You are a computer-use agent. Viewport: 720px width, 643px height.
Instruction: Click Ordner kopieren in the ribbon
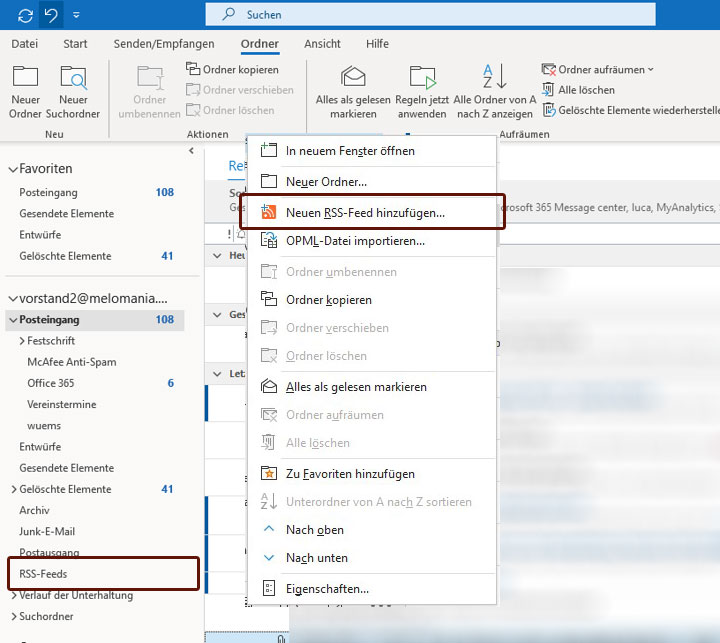click(x=232, y=69)
